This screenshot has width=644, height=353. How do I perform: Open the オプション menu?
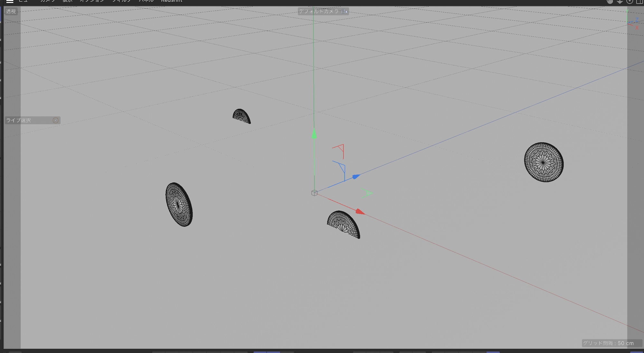click(x=92, y=1)
